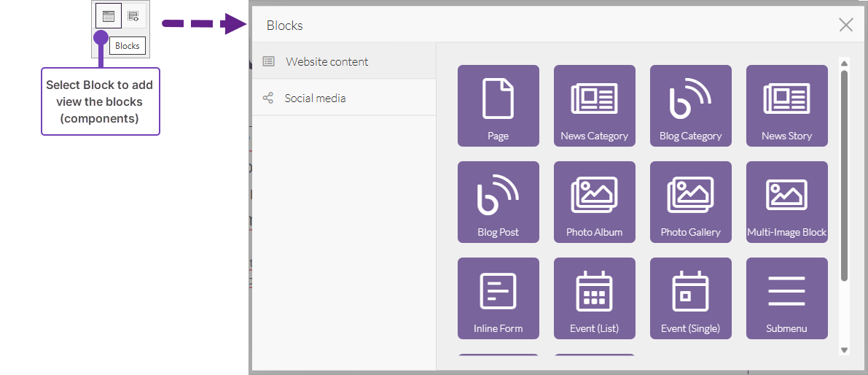Pick the Blog Post block
Viewport: 868px width, 375px height.
[498, 202]
